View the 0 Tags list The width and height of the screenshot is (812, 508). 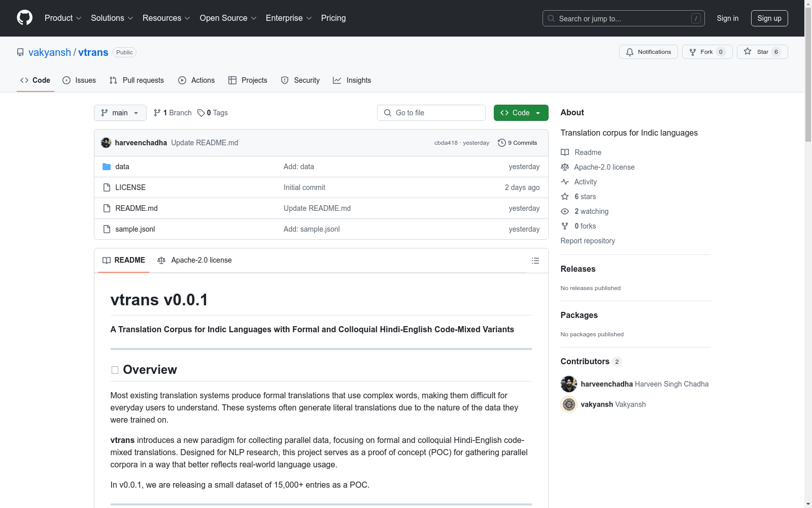[213, 113]
